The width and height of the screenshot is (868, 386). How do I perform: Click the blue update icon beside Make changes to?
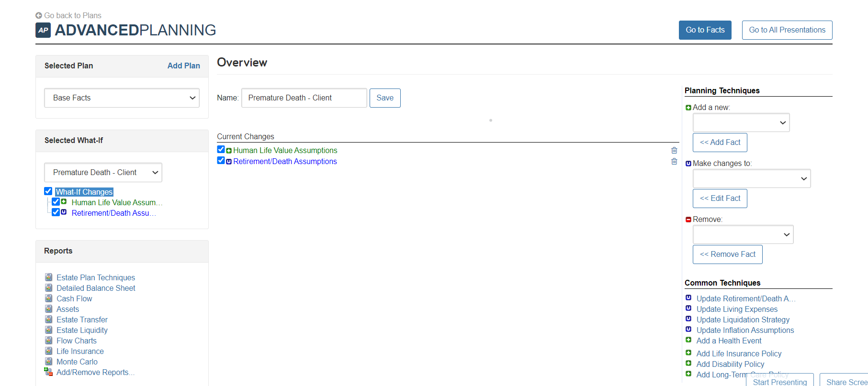click(688, 164)
